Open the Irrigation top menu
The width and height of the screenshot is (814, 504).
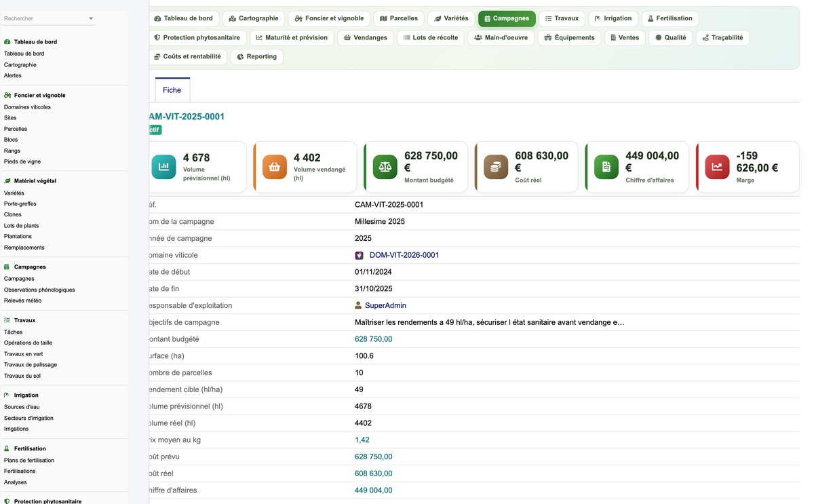[x=613, y=18]
